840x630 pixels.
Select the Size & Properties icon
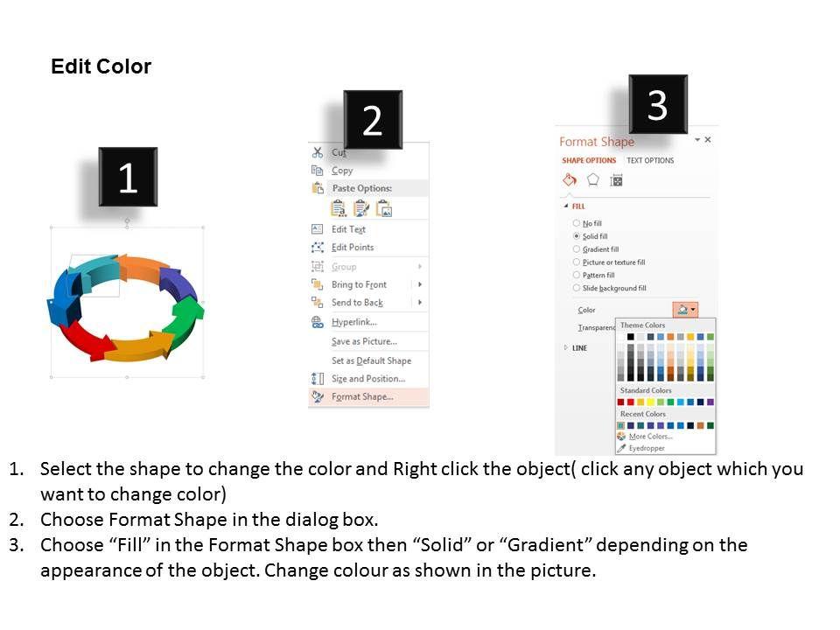tap(616, 180)
